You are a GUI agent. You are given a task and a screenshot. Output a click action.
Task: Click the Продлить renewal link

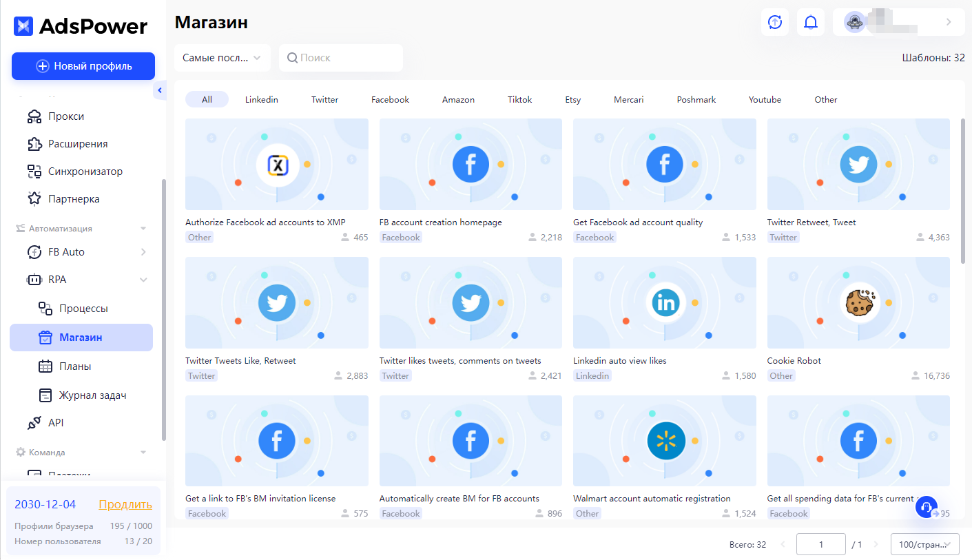[x=125, y=504]
